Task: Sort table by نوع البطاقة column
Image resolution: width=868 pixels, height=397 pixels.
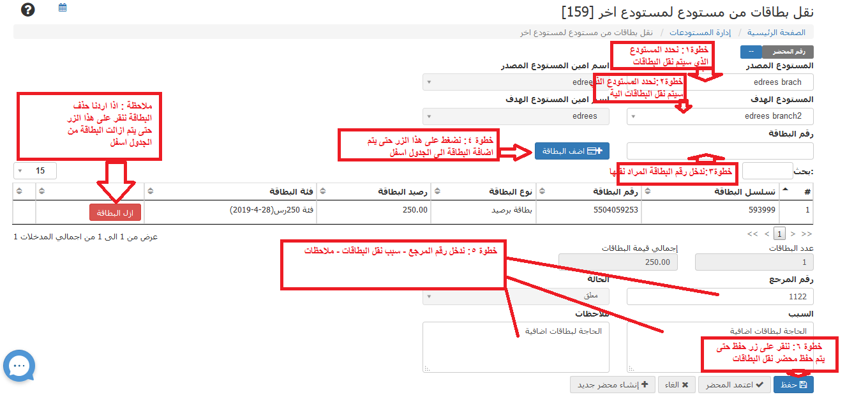Action: point(484,191)
